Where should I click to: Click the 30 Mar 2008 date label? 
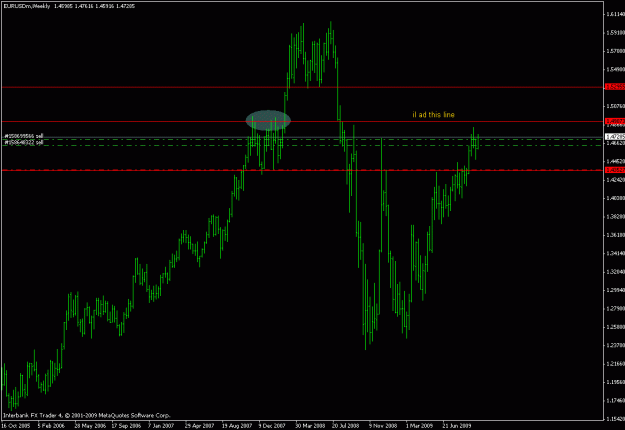(310, 426)
